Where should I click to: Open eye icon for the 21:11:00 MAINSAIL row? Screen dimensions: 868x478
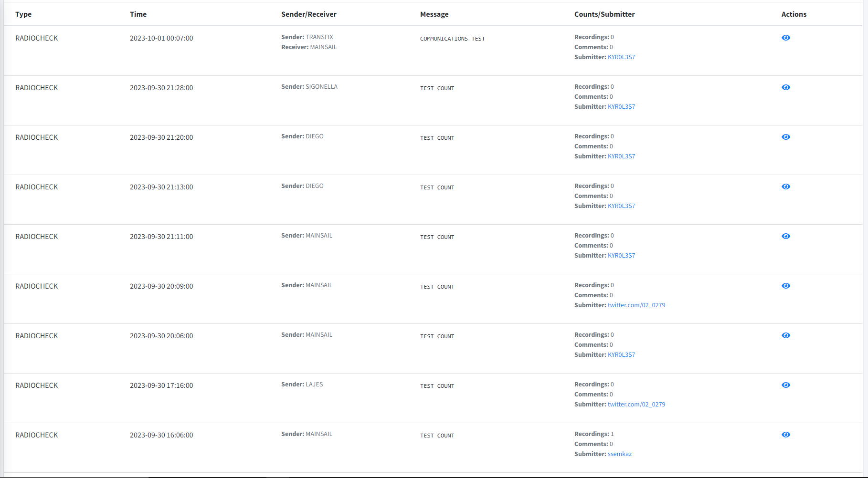[x=786, y=236]
